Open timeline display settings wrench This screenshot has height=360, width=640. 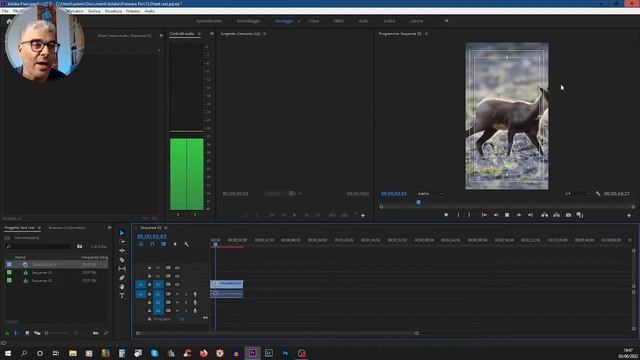(187, 244)
